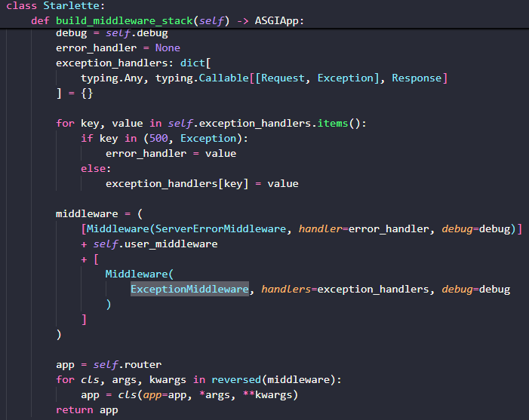Click the highlighted 'ExceptionMiddleware' identifier
This screenshot has width=529, height=420.
(x=189, y=290)
